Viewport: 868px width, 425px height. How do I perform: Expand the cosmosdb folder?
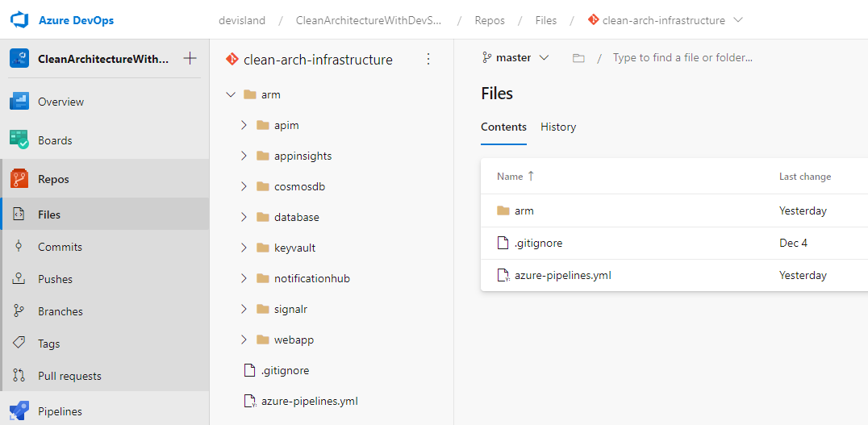[x=244, y=186]
